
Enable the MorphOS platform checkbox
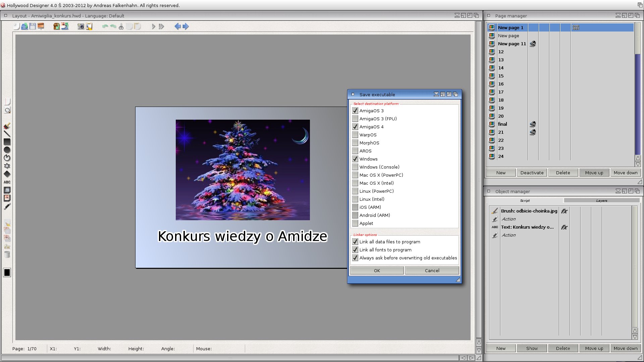(x=355, y=143)
